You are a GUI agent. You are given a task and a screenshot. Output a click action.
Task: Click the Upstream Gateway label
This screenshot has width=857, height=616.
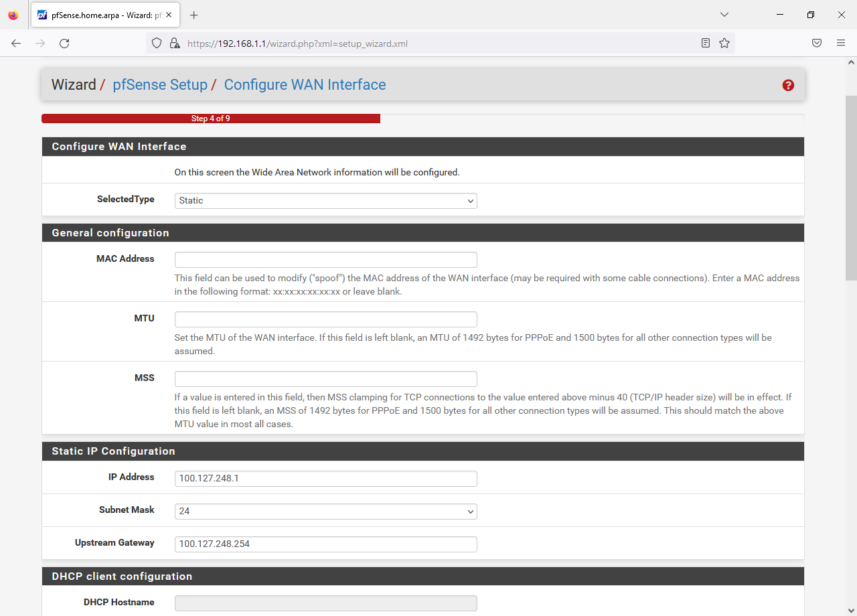114,542
